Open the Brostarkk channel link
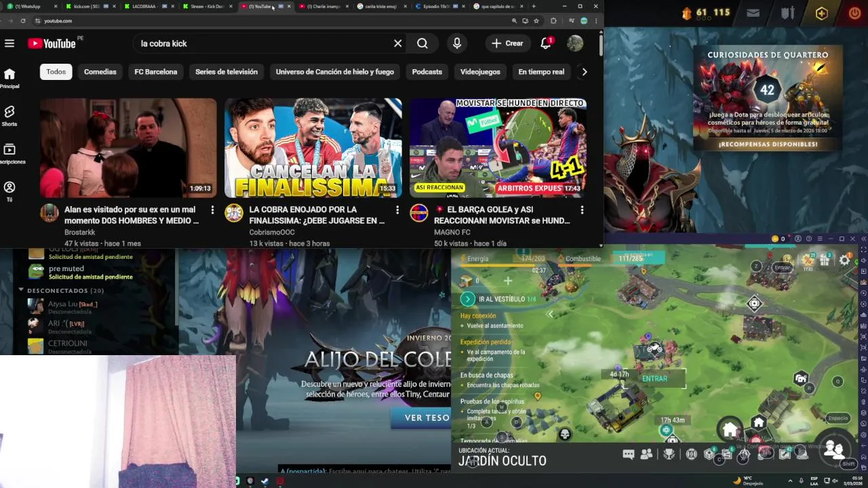 click(x=80, y=232)
